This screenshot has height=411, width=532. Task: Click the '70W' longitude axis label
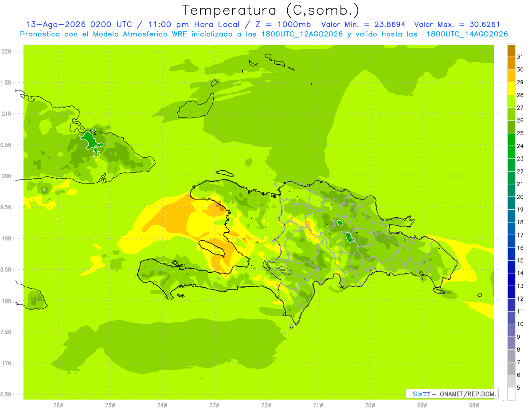[370, 405]
